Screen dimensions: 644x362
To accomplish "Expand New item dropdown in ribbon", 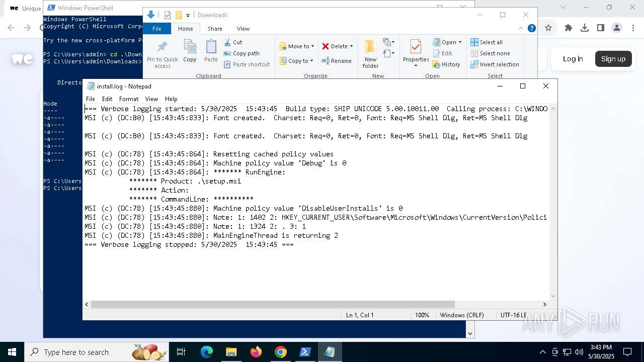I will (x=388, y=42).
